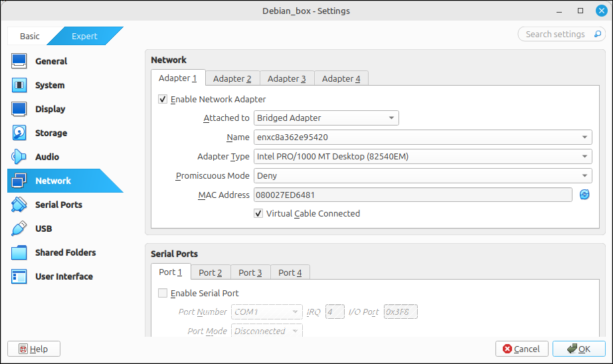The width and height of the screenshot is (613, 364).
Task: Click the Display screen icon
Action: (19, 109)
